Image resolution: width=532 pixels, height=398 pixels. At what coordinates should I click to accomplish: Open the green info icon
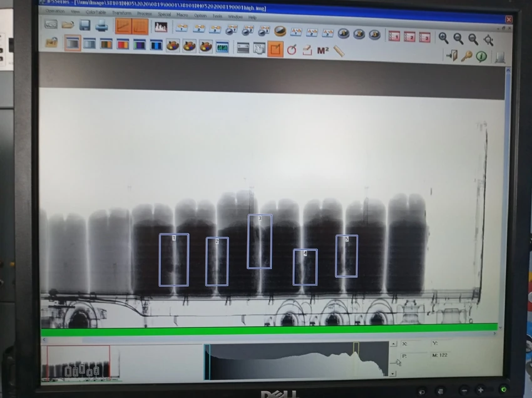pyautogui.click(x=481, y=56)
